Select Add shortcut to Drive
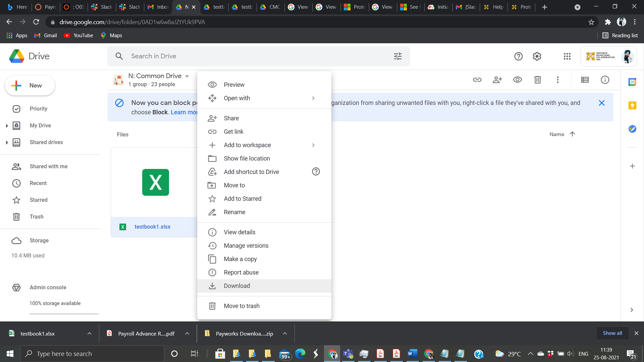 [x=264, y=172]
